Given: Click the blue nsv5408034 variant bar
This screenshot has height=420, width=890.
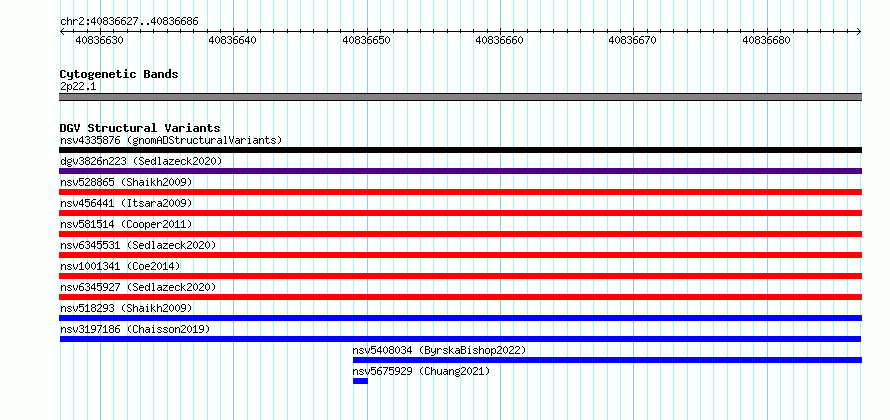Looking at the screenshot, I should coord(607,360).
